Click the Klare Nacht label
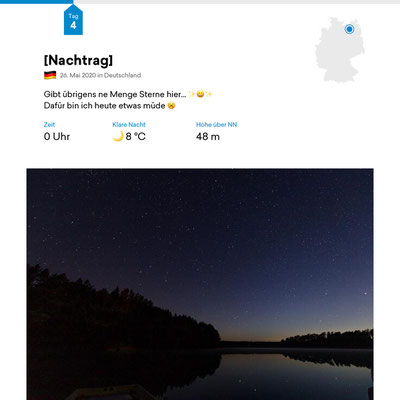This screenshot has height=400, width=400. click(x=129, y=125)
